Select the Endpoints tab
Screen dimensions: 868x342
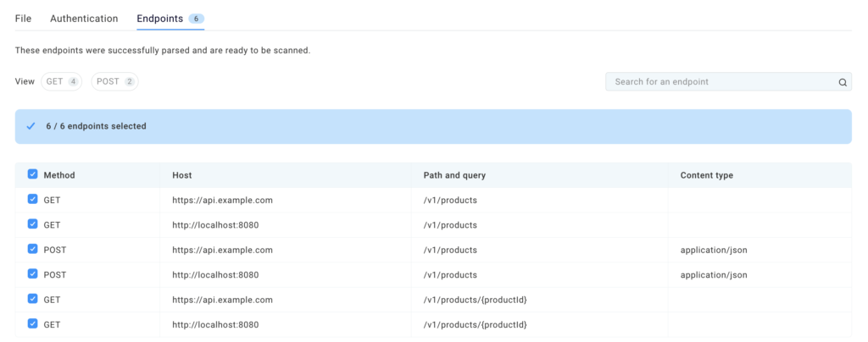point(159,18)
